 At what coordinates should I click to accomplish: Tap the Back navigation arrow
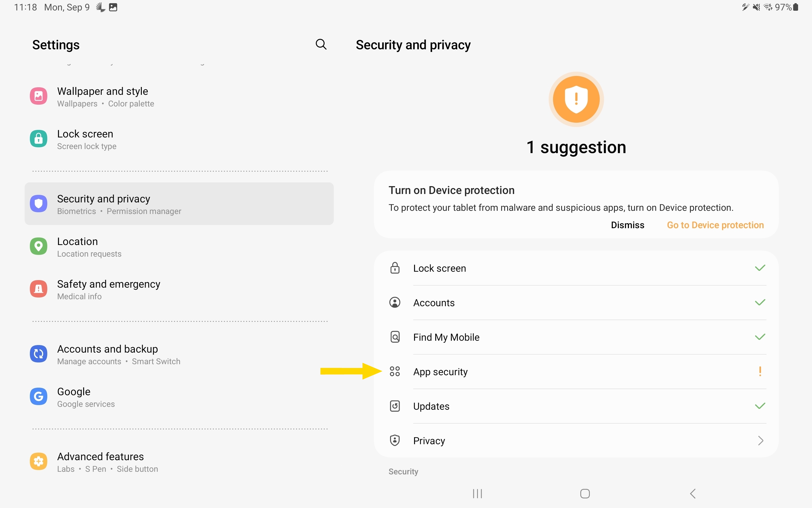coord(693,494)
